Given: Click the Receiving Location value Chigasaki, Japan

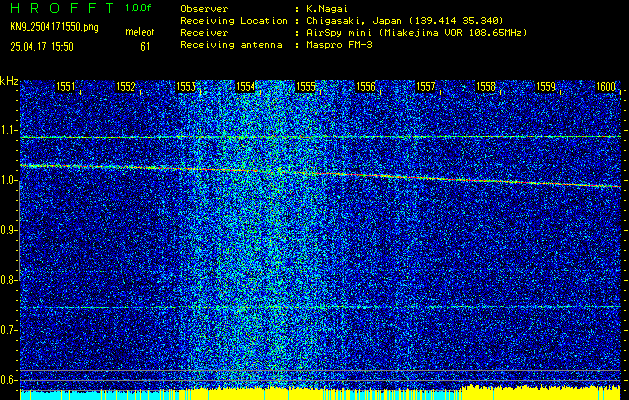Looking at the screenshot, I should click(x=405, y=21).
